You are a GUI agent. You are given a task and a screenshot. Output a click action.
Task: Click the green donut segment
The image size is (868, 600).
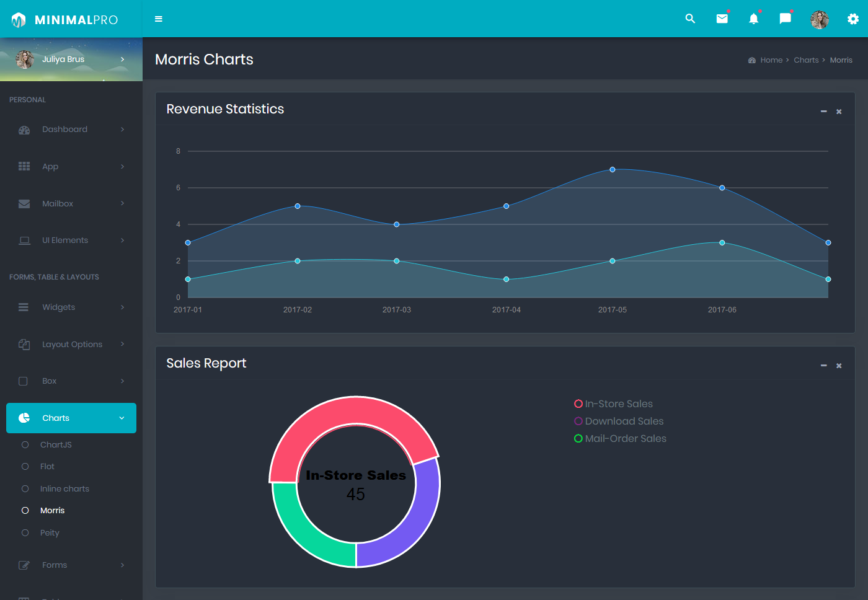pos(304,533)
